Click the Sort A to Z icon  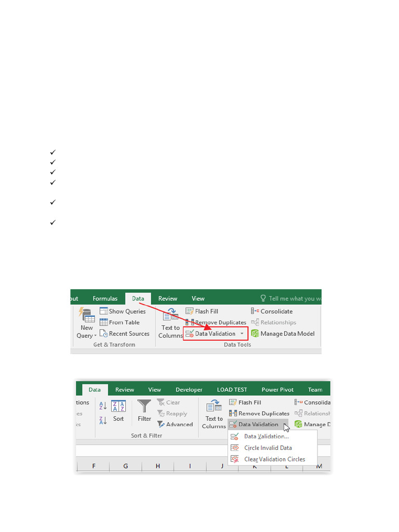(x=103, y=405)
